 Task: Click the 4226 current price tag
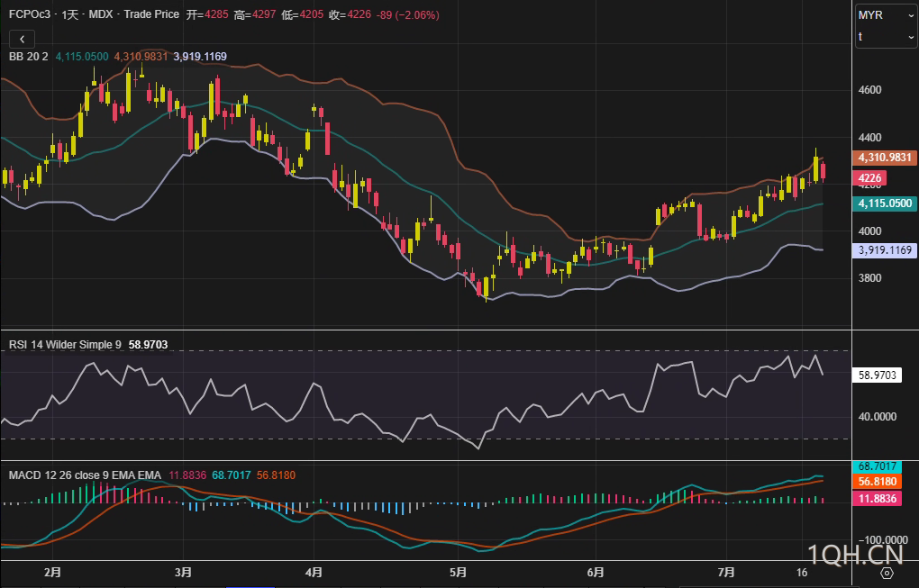tap(870, 178)
